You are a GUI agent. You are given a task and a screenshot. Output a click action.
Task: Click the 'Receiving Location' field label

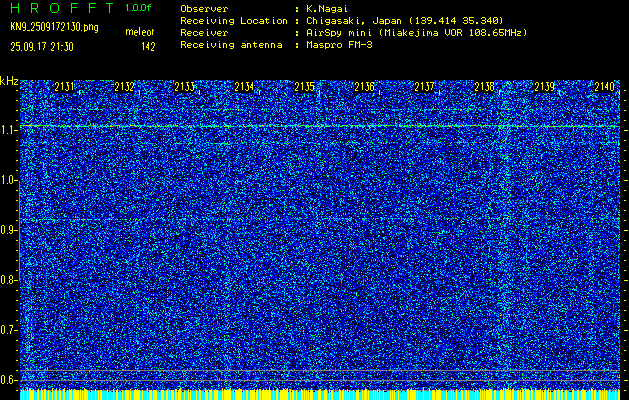click(234, 21)
